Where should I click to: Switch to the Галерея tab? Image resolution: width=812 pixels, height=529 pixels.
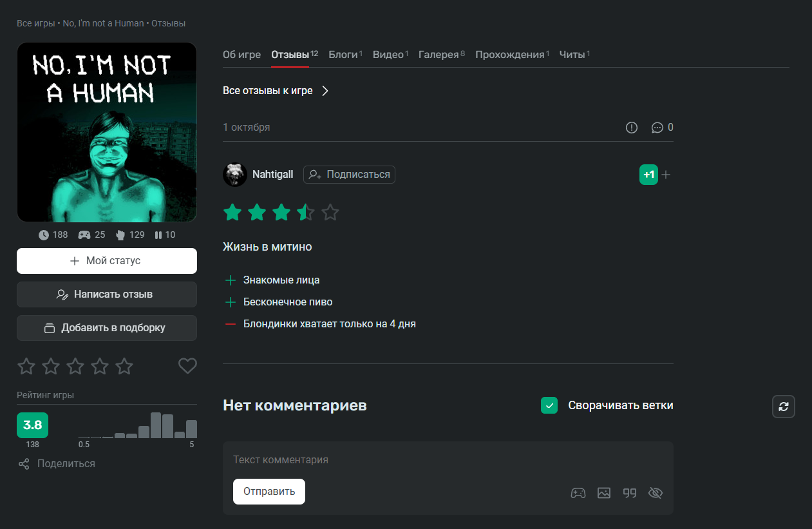coord(439,55)
